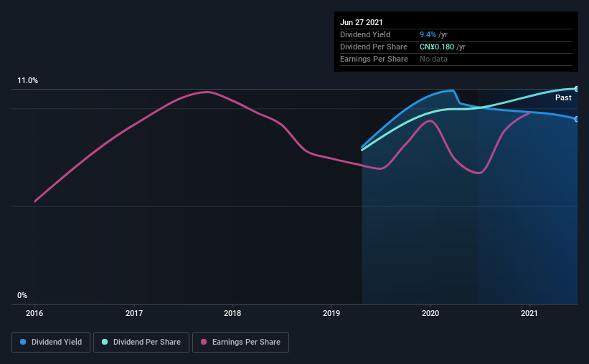Click the teal endpoint marker at chart top right

coord(577,89)
